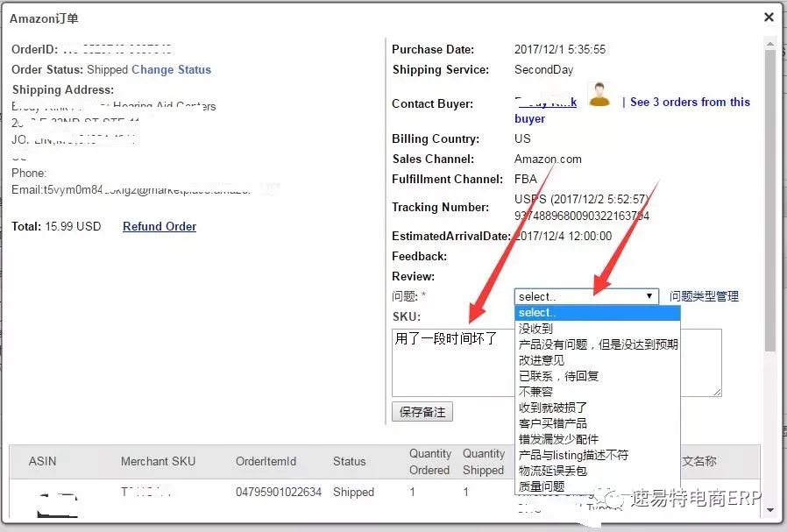Screen dimensions: 787x532
Task: Click the buyer avatar icon
Action: tap(599, 95)
